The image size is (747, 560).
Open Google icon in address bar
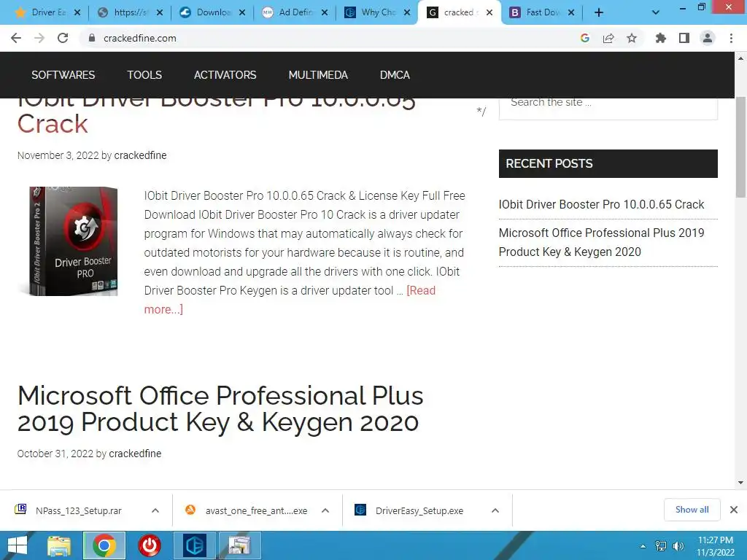585,38
